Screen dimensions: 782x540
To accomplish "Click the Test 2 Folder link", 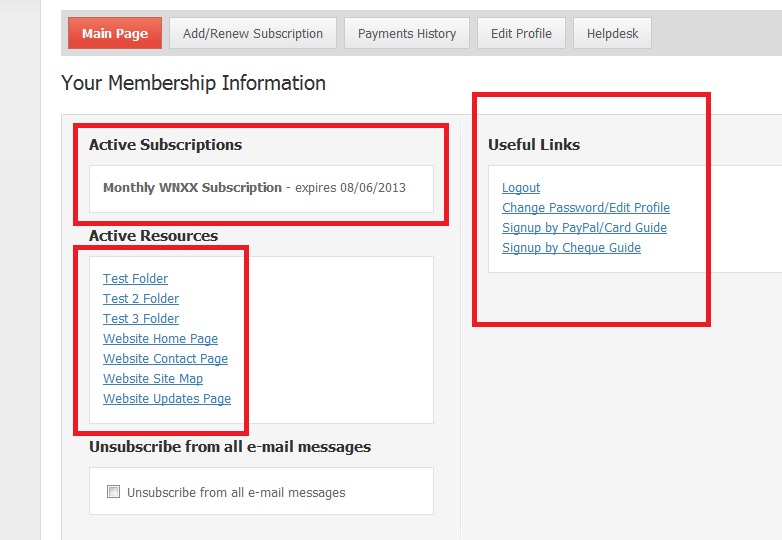I will point(141,299).
